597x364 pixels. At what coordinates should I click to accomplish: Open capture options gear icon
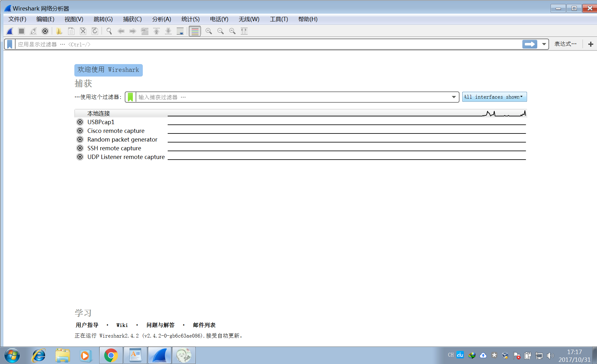tap(45, 31)
